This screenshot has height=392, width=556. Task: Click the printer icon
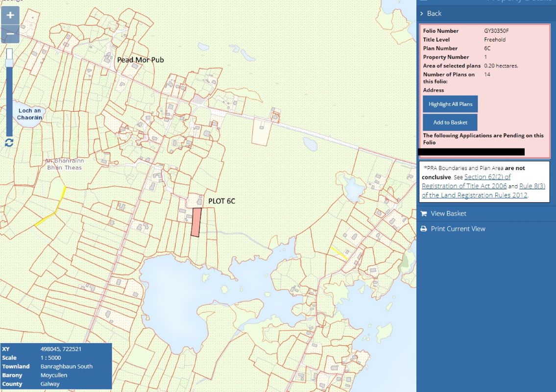(424, 229)
